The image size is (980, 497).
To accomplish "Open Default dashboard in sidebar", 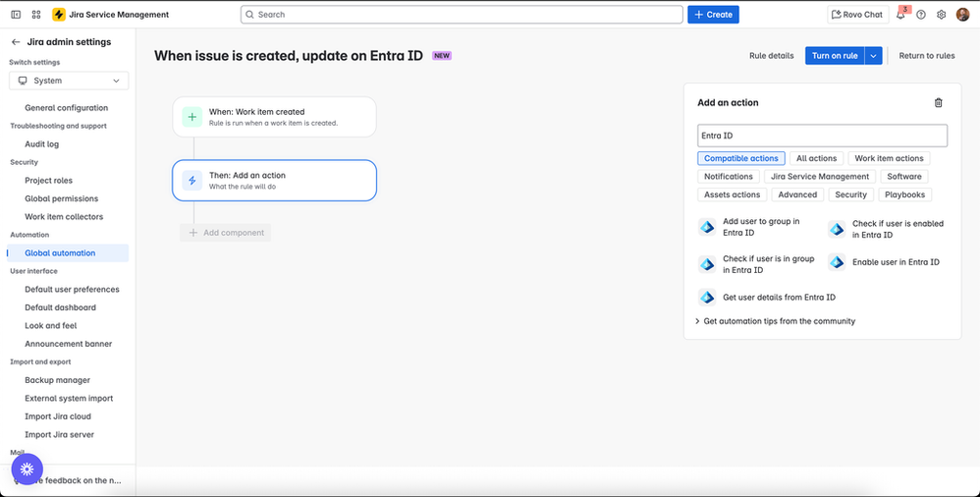I will [x=60, y=307].
